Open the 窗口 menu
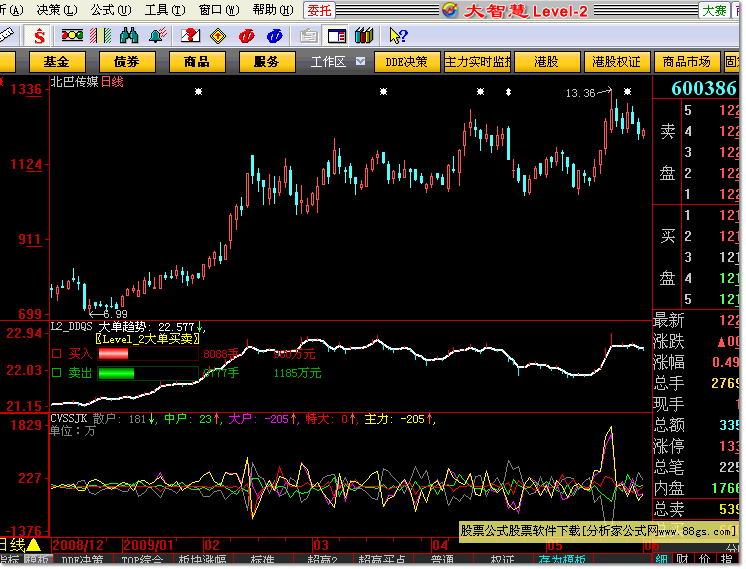The image size is (746, 569). click(x=219, y=10)
